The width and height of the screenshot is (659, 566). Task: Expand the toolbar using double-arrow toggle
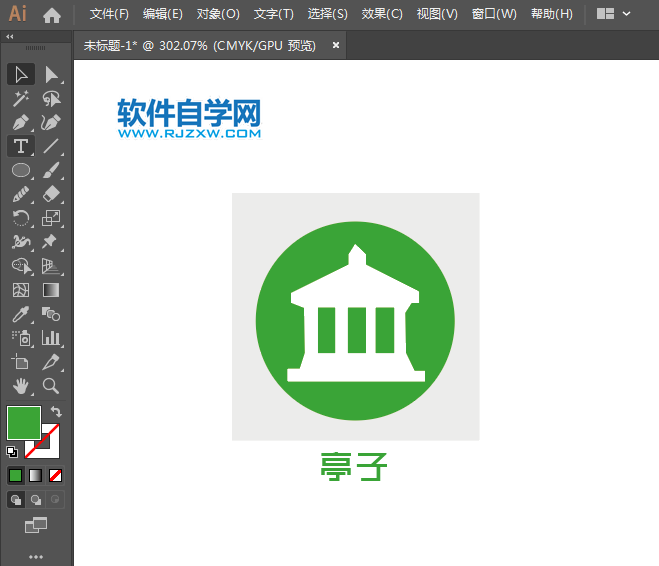pos(10,36)
